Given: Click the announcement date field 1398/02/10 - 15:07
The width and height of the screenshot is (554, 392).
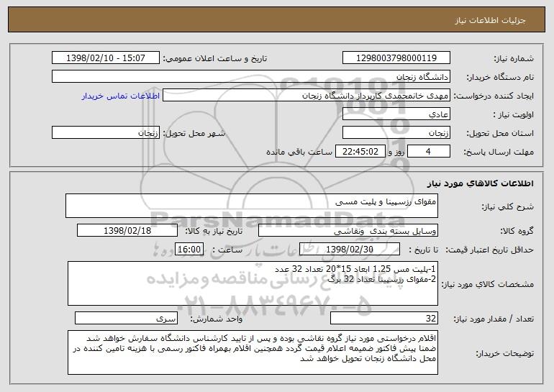Looking at the screenshot, I should tap(106, 58).
